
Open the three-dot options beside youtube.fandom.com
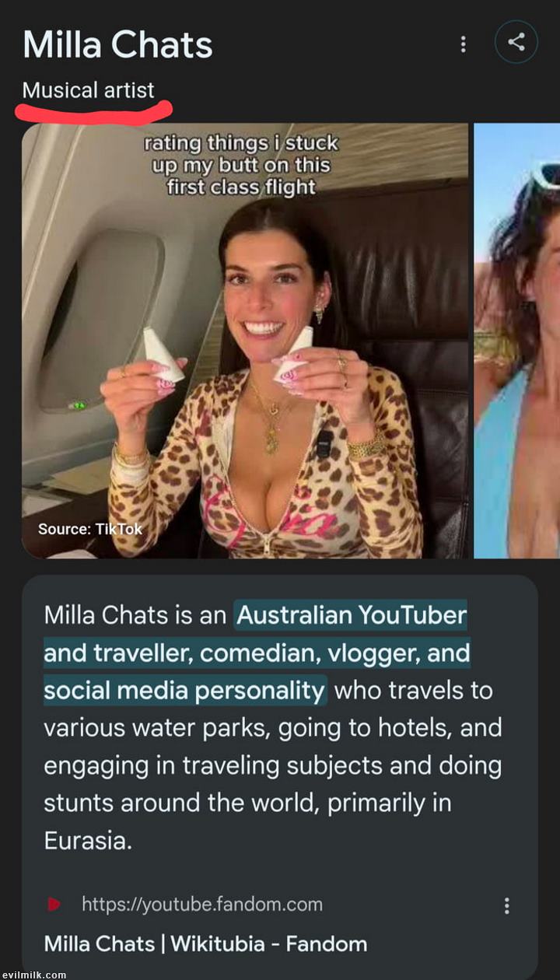pos(507,905)
